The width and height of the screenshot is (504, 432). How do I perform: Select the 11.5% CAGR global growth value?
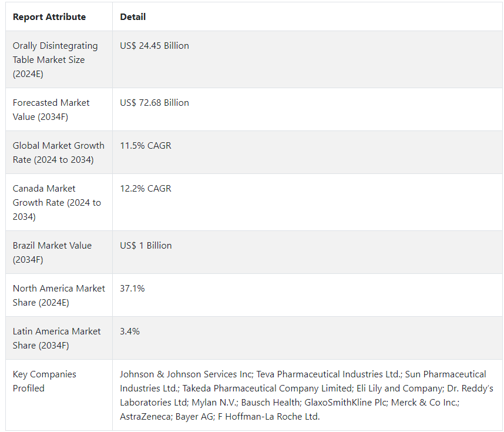coord(146,145)
